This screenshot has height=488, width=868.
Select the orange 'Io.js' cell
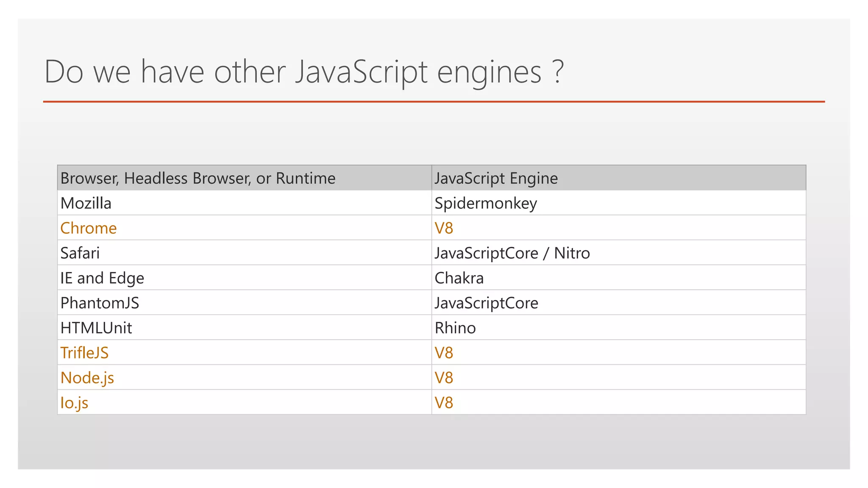245,402
